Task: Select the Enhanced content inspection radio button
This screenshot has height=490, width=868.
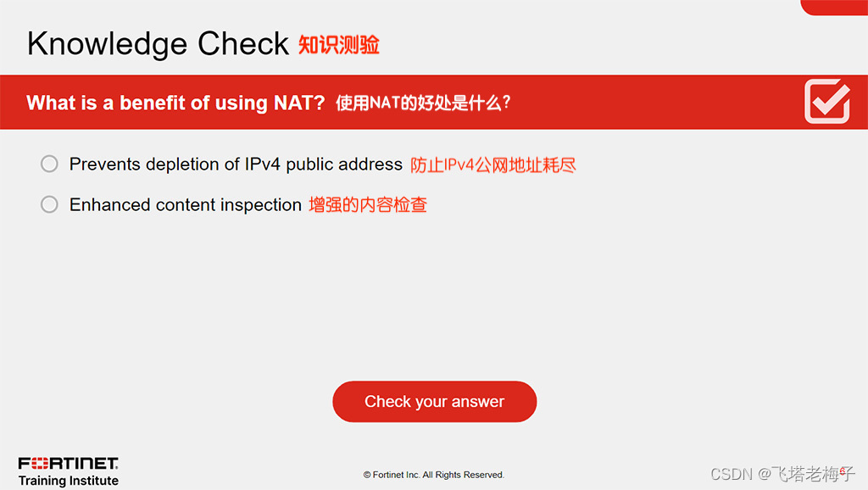Action: pos(49,204)
